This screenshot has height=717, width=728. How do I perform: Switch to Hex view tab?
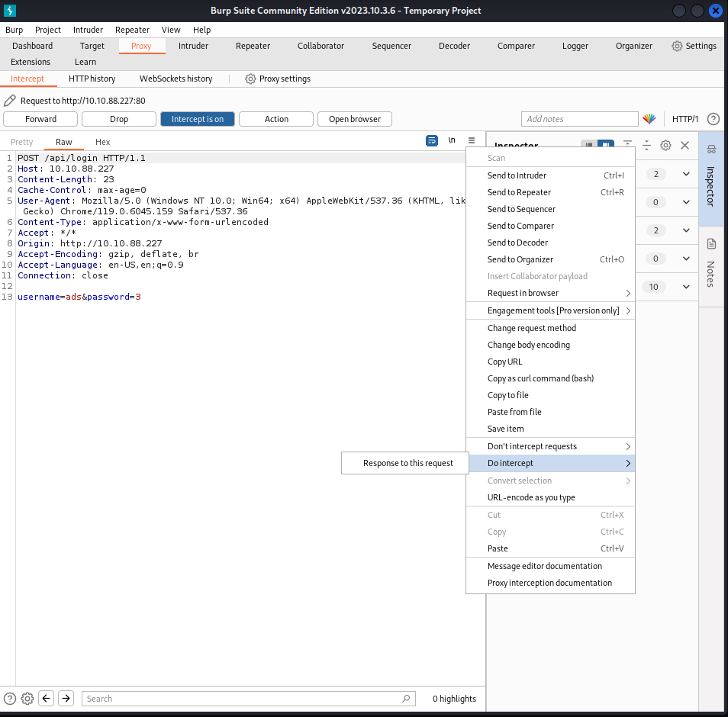102,142
